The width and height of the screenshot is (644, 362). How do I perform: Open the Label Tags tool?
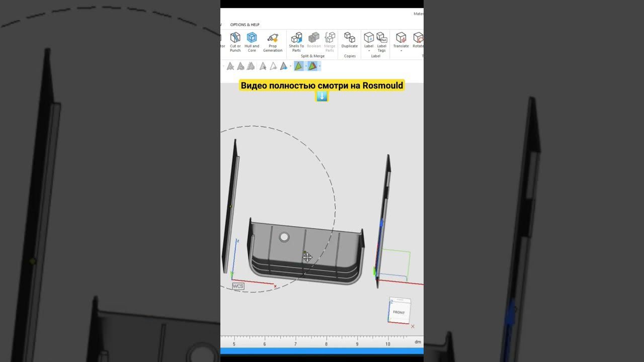(x=381, y=42)
